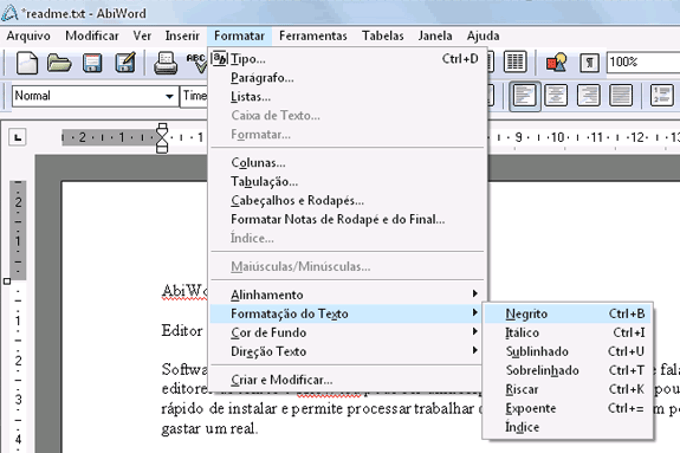The height and width of the screenshot is (453, 680).
Task: Click the Formatação do Texto submenu arrow
Action: 475,313
